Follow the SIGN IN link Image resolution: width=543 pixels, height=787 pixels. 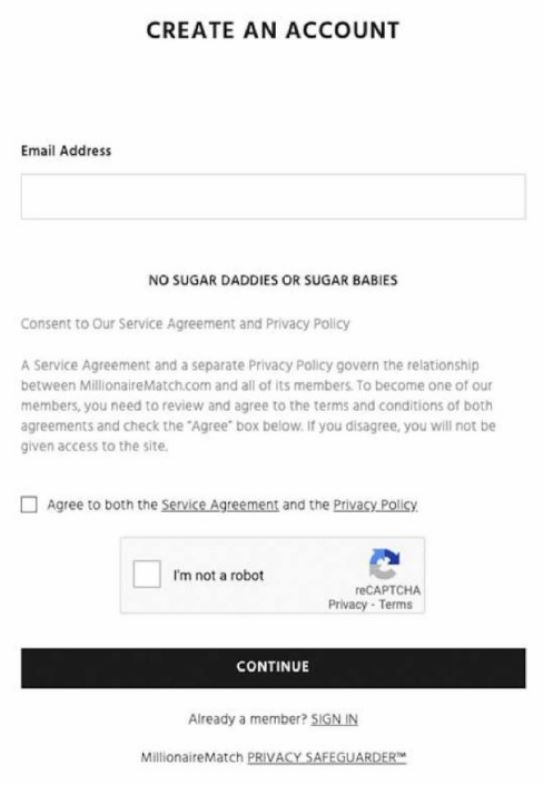pyautogui.click(x=334, y=719)
